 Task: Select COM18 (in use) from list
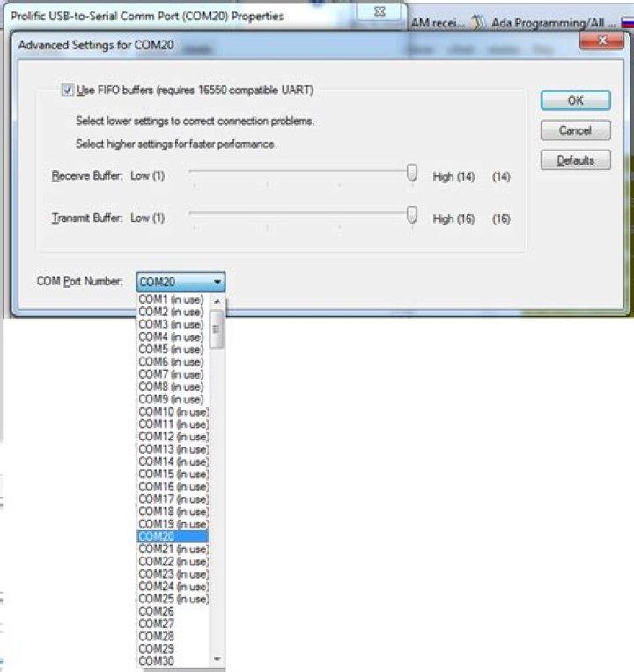(173, 512)
